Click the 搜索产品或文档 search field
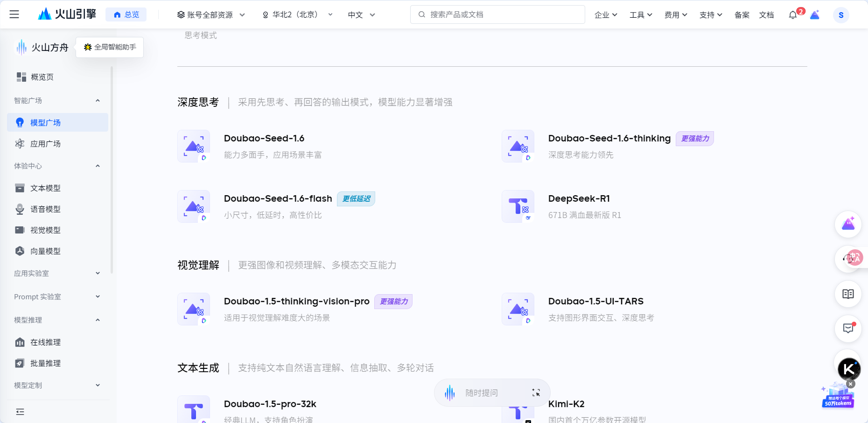The image size is (868, 423). tap(497, 14)
